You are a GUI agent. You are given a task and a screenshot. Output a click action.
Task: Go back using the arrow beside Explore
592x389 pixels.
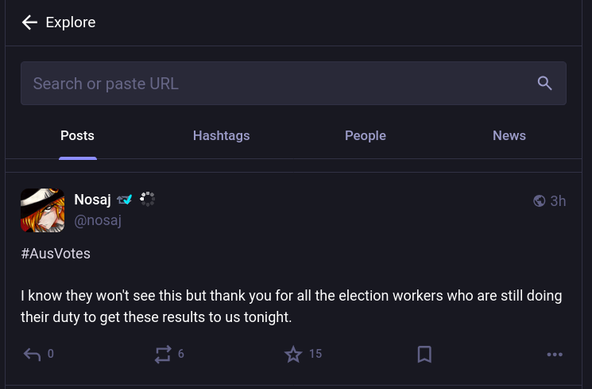(29, 22)
